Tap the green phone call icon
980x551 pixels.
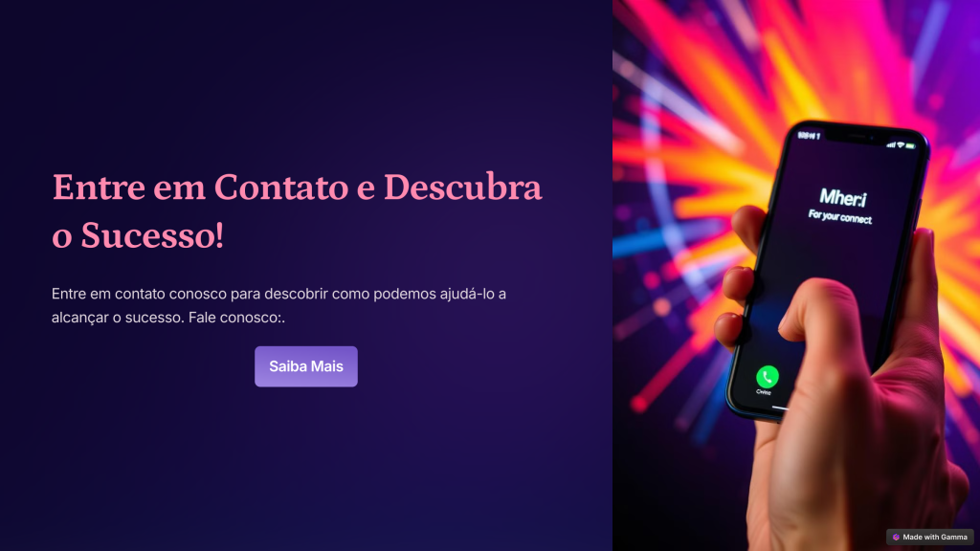(767, 377)
